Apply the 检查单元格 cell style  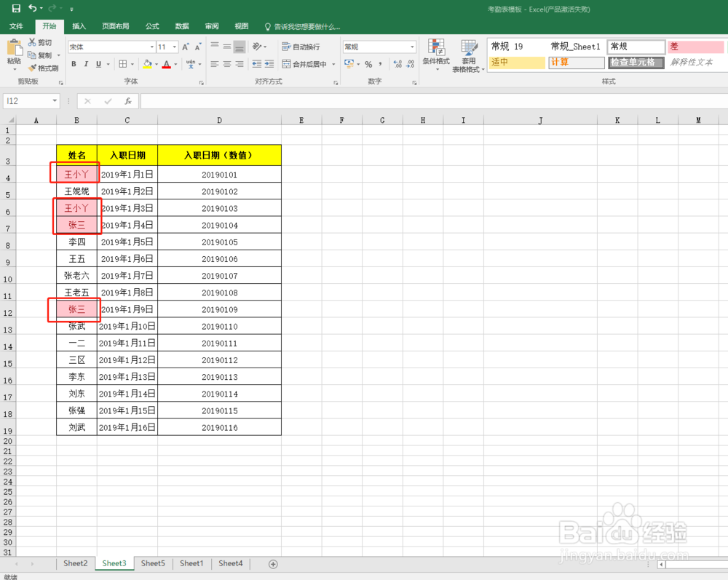coord(636,62)
